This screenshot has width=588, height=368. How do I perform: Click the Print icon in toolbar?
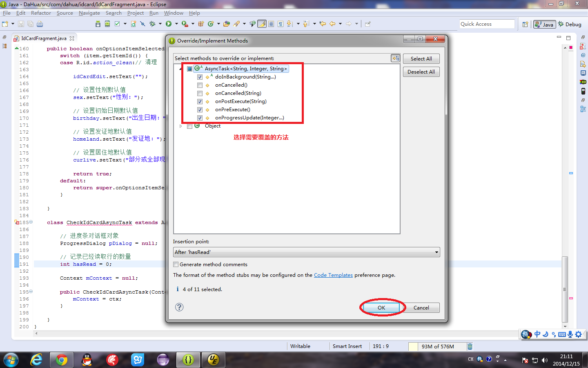pos(40,24)
